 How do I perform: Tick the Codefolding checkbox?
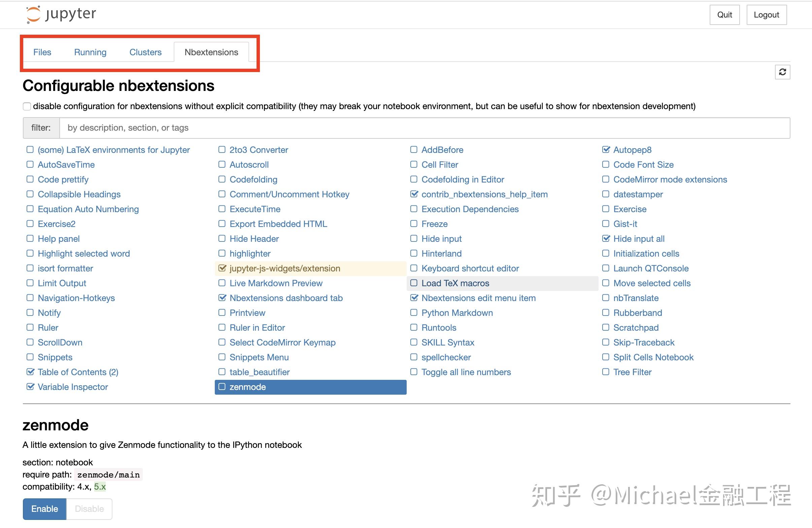pyautogui.click(x=222, y=179)
